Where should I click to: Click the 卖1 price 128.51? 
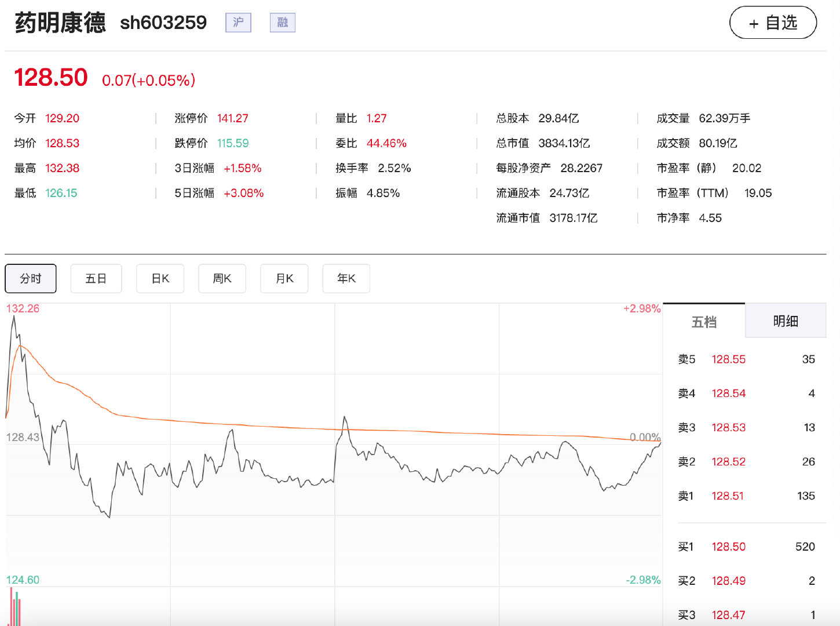tap(728, 496)
